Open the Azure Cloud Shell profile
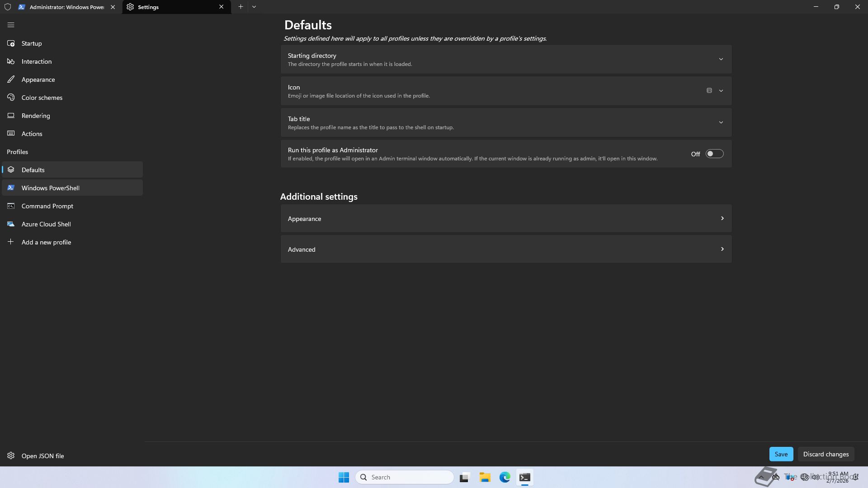Screen dimensions: 868x488 46,224
